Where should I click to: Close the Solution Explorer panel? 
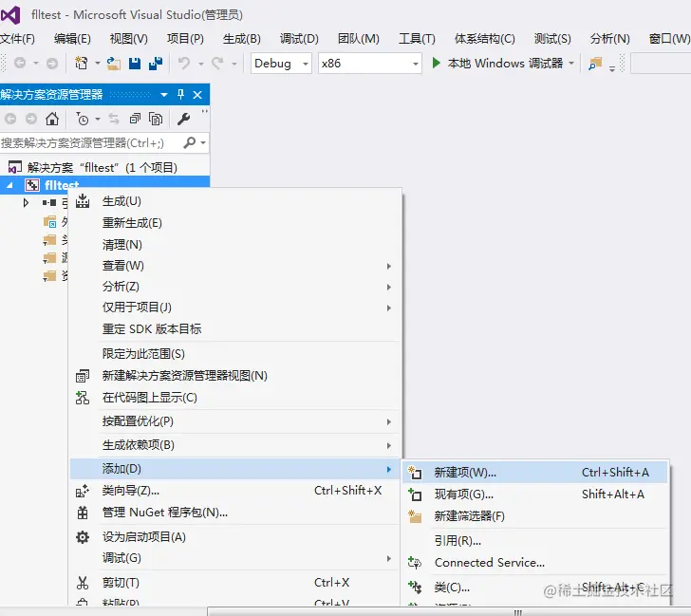pyautogui.click(x=197, y=95)
